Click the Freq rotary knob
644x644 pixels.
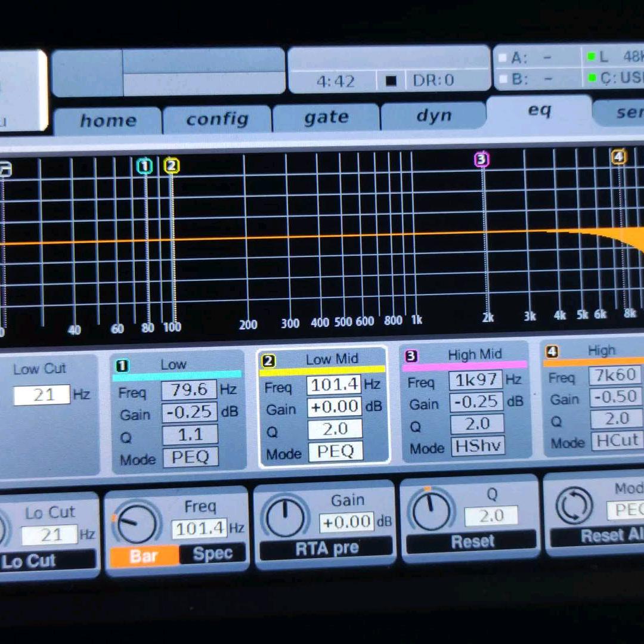click(x=136, y=523)
